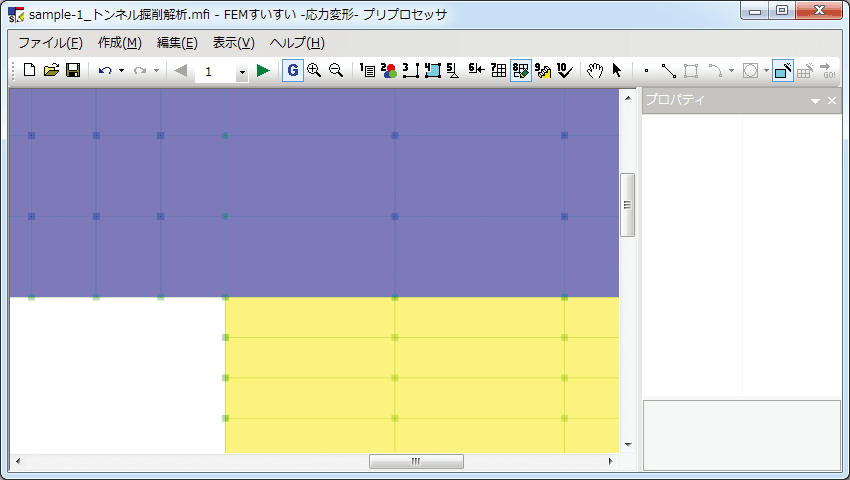Select the line drawing tool
This screenshot has width=850, height=480.
point(668,71)
